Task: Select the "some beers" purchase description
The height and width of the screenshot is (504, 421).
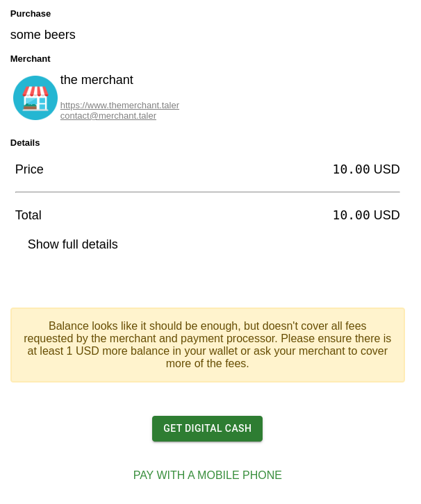Action: (x=43, y=35)
